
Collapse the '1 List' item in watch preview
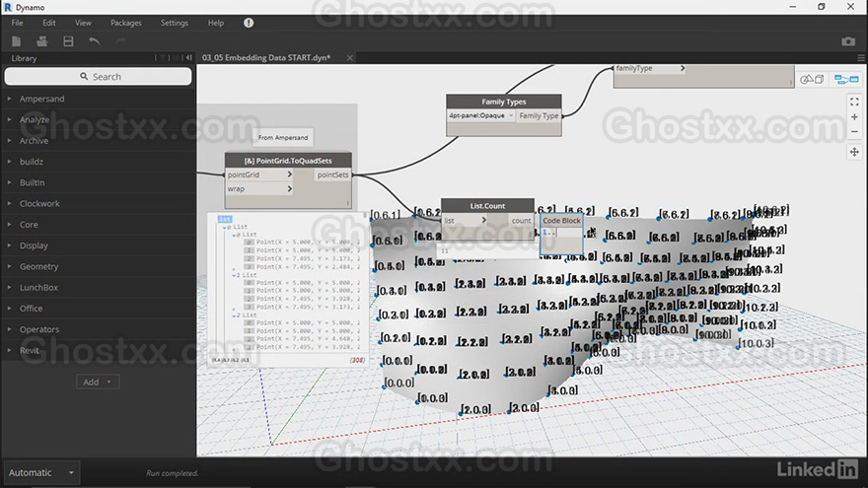(x=234, y=275)
